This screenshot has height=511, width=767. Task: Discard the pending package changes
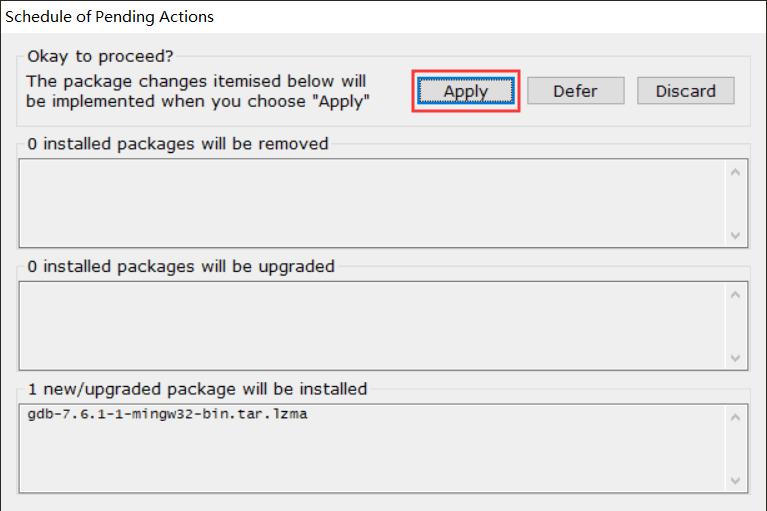coord(685,91)
